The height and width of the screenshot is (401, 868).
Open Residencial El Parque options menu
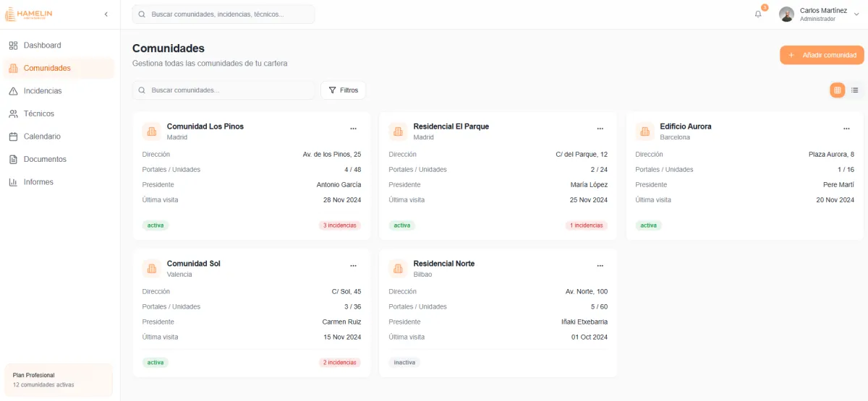600,129
